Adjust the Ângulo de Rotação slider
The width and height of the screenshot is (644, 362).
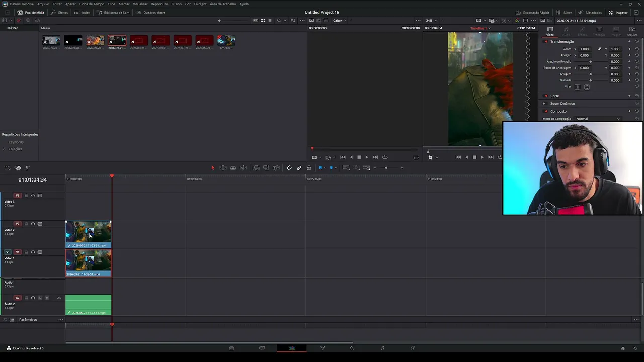click(x=591, y=62)
